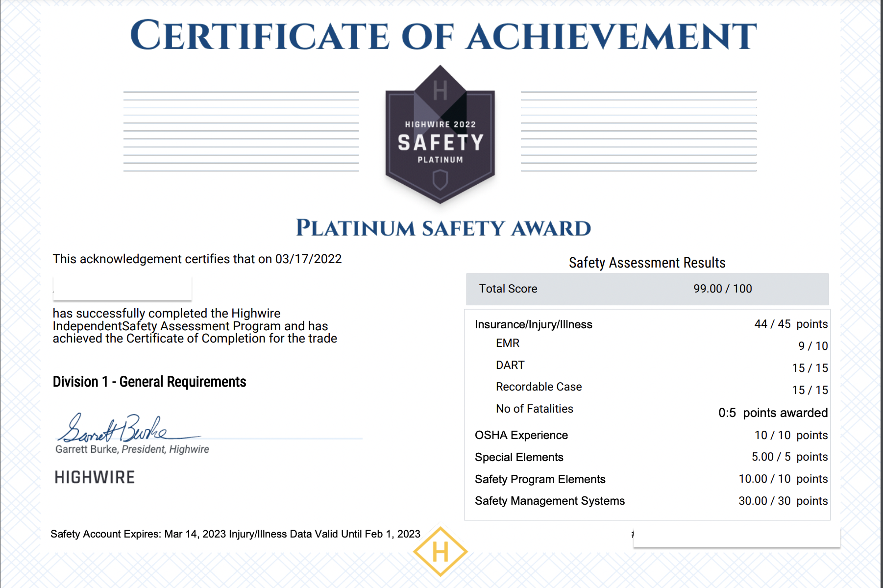Screen dimensions: 883x588
Task: Select the Certificate of Achievement heading
Action: click(443, 36)
